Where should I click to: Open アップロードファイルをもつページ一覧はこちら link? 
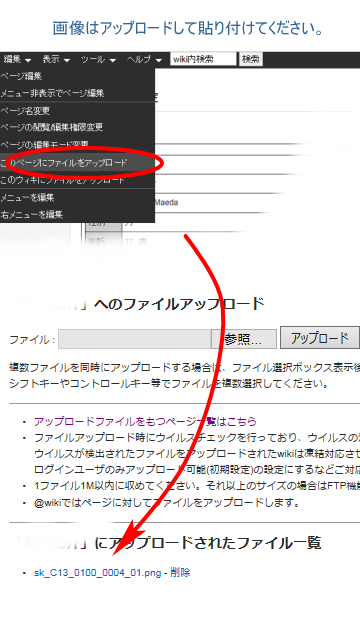(145, 421)
